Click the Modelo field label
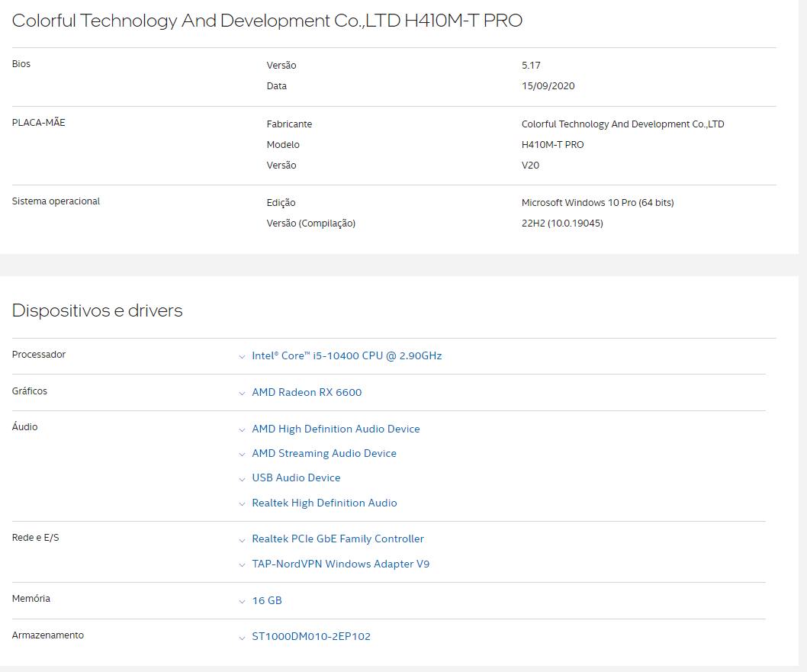This screenshot has height=672, width=807. tap(283, 145)
